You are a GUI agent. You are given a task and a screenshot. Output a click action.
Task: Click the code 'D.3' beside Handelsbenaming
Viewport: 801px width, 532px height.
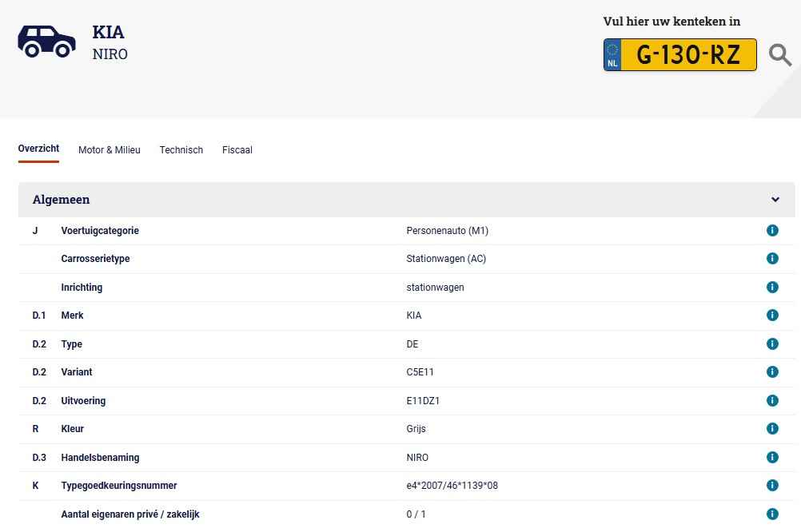point(39,458)
